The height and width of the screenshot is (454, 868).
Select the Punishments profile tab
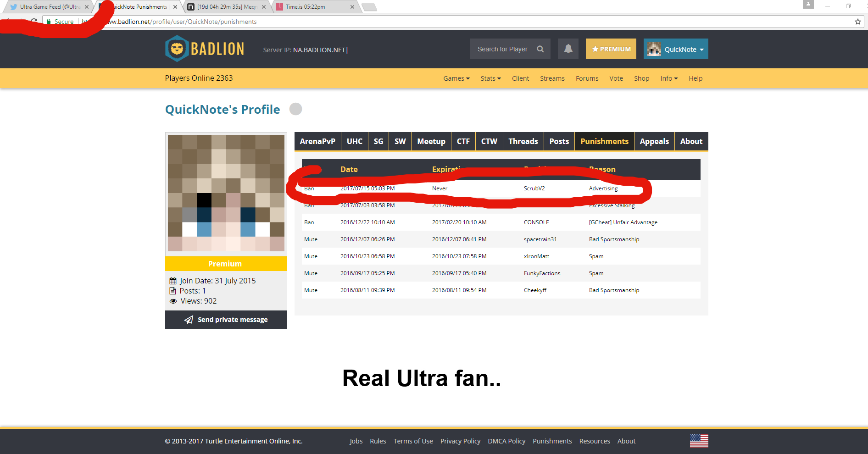click(x=605, y=141)
